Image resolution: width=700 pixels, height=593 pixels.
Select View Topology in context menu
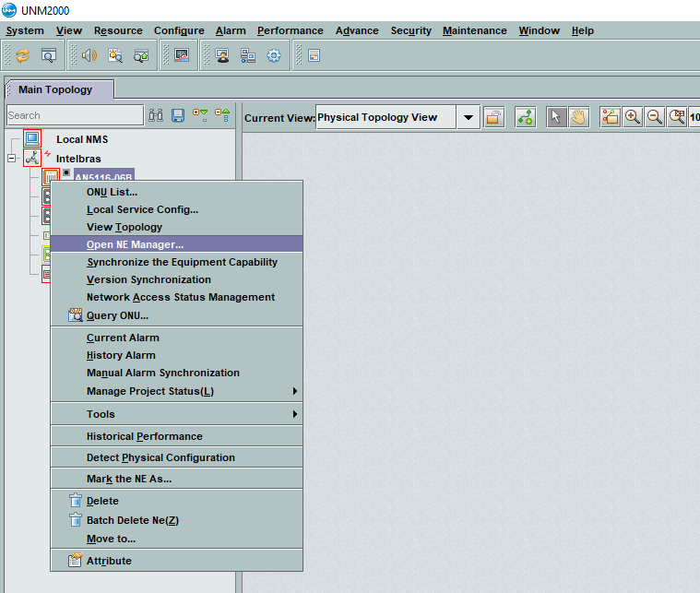(177, 227)
